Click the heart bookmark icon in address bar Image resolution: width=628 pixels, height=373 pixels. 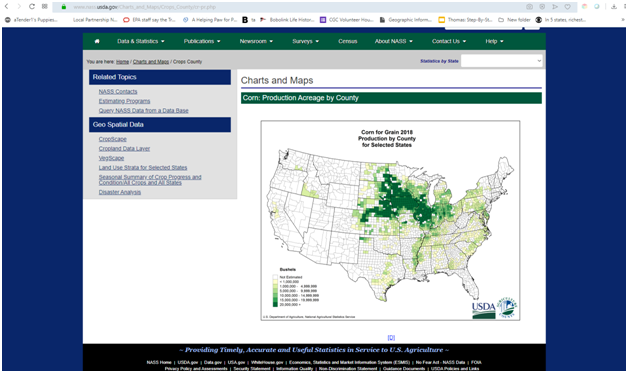pos(568,7)
